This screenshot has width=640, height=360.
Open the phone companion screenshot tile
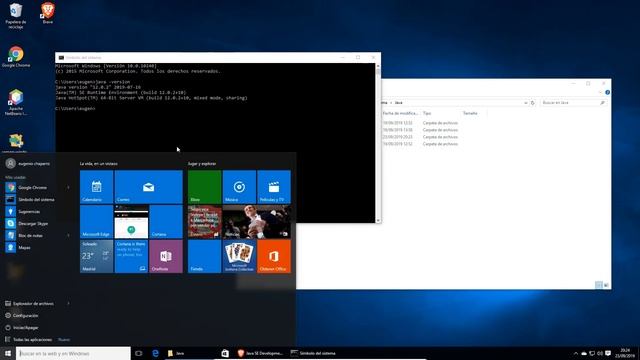pyautogui.click(x=131, y=222)
